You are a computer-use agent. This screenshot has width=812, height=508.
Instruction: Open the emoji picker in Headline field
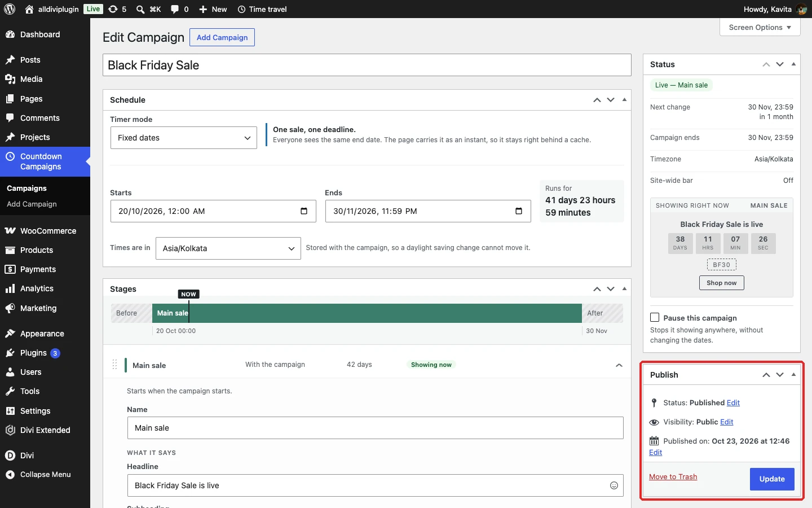(x=614, y=485)
